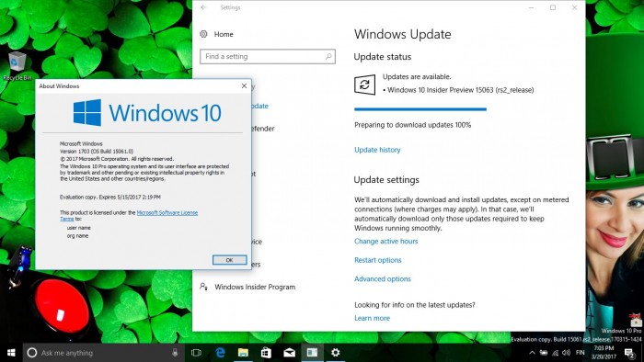
Task: Show hidden system tray icons
Action: click(x=532, y=353)
